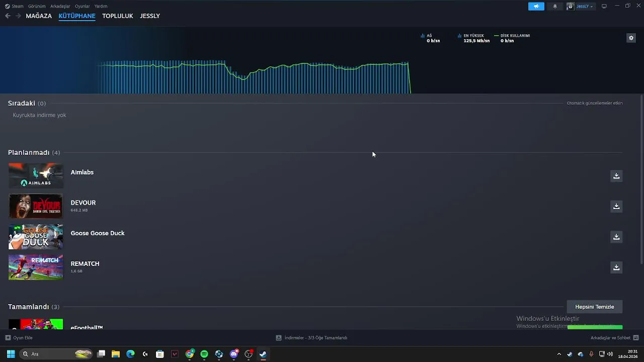
Task: Show hidden tray icons chevron
Action: pyautogui.click(x=559, y=354)
